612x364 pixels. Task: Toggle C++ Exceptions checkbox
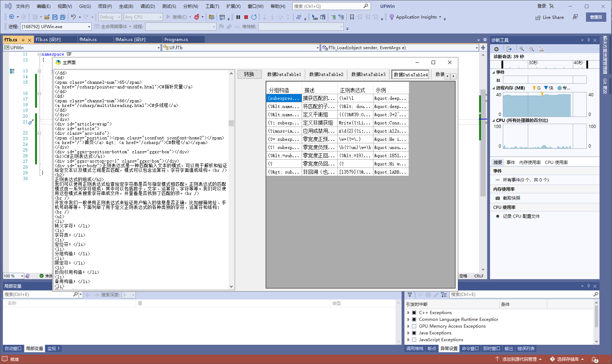click(x=414, y=313)
